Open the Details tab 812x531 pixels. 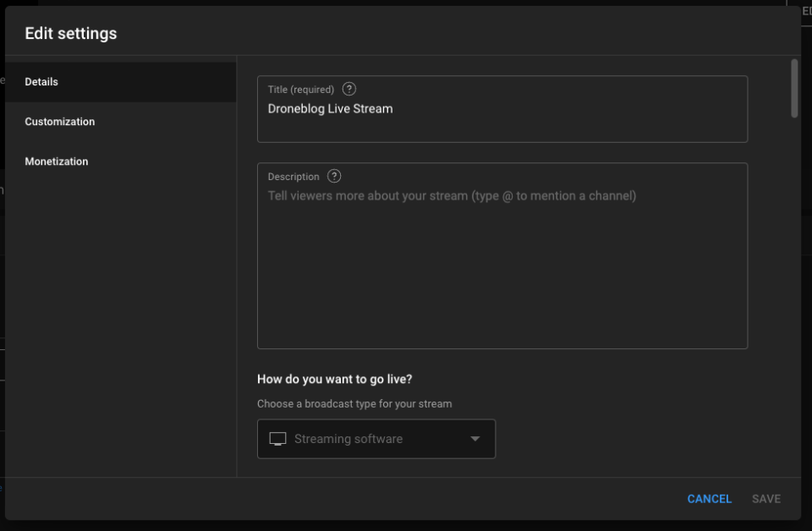click(121, 82)
